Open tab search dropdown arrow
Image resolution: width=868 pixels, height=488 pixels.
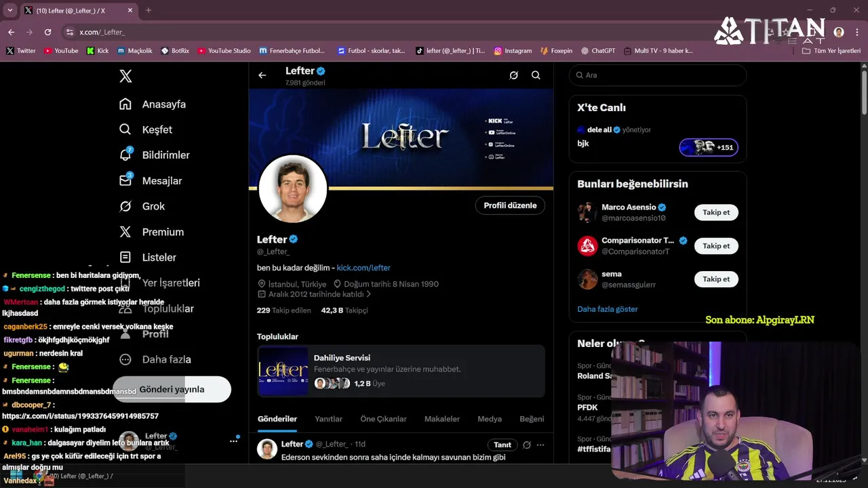9,10
